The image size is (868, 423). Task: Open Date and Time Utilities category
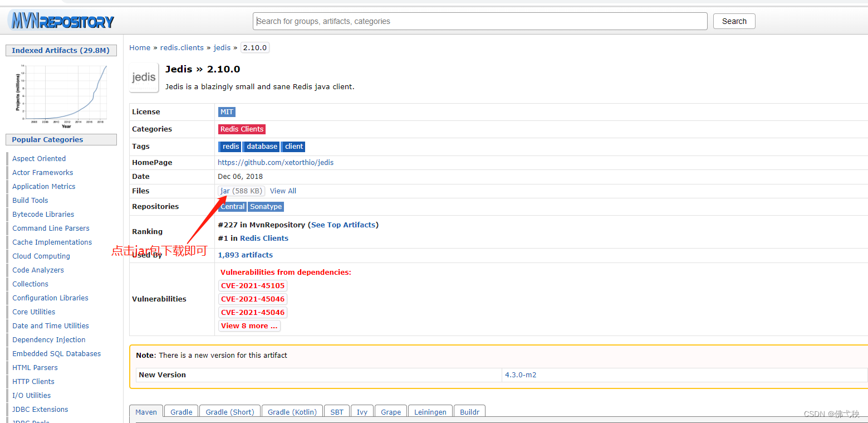pyautogui.click(x=51, y=326)
